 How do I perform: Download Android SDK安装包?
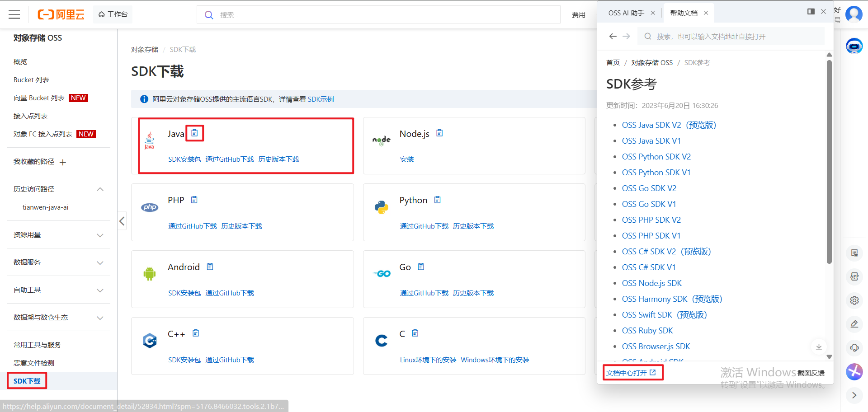(184, 293)
